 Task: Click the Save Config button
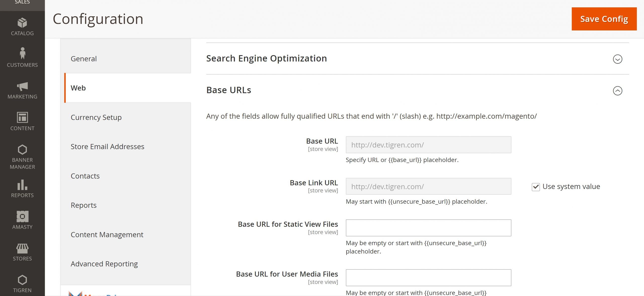click(x=604, y=19)
